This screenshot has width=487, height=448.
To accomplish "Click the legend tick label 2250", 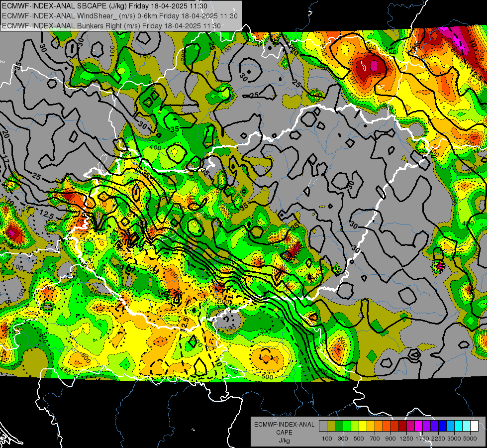I will 438,439.
